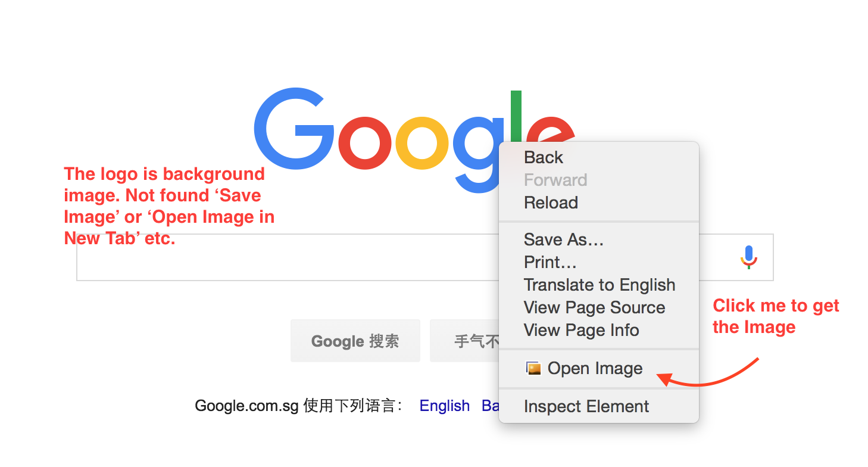Choose Back in the context menu
The height and width of the screenshot is (467, 868).
click(598, 157)
